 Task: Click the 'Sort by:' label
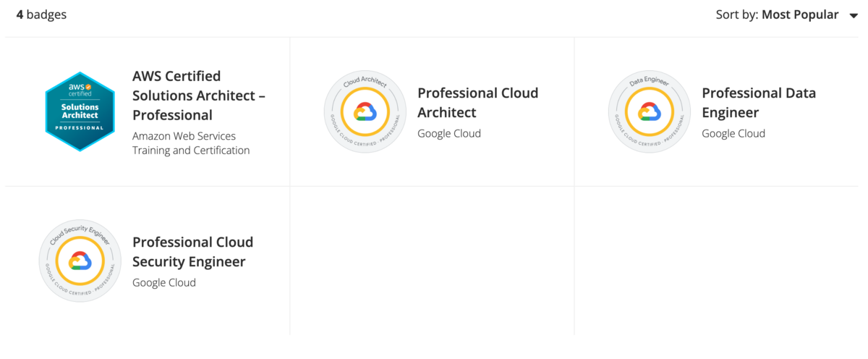[736, 14]
